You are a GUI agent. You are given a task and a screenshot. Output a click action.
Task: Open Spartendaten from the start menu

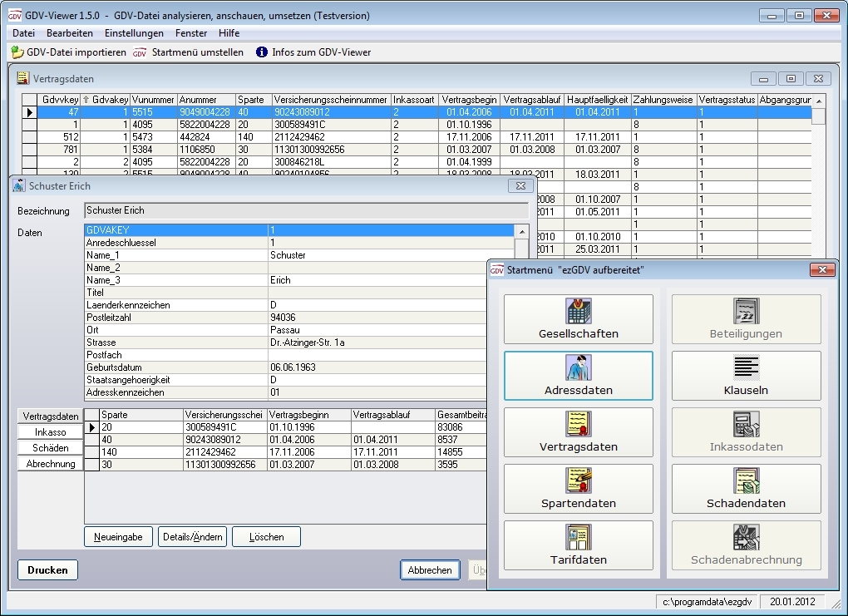point(578,489)
